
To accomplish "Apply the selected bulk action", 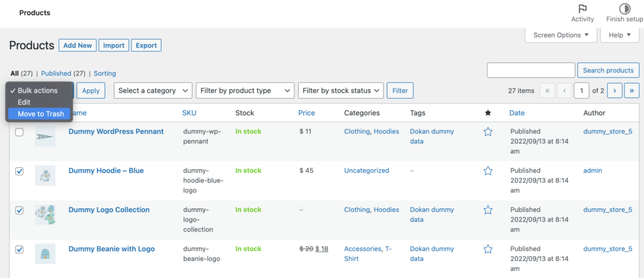I will [x=91, y=91].
